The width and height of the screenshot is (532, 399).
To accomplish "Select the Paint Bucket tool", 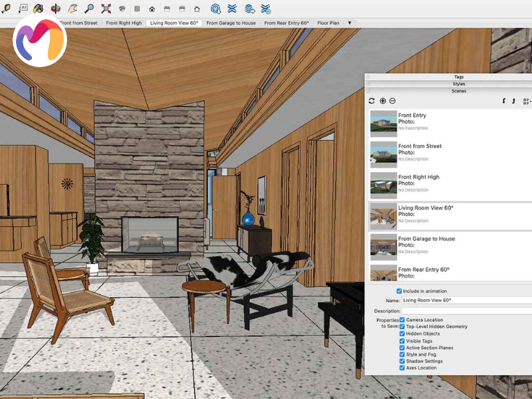I will click(39, 9).
